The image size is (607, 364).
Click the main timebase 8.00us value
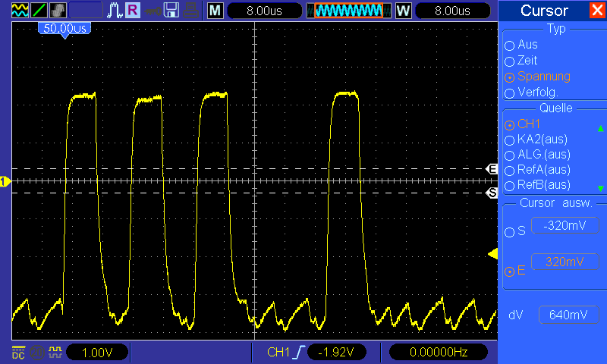pos(264,11)
